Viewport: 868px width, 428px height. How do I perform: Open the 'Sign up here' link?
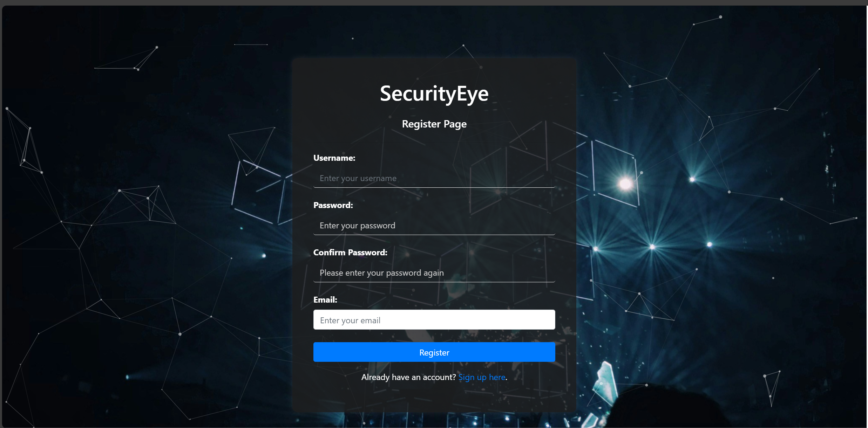482,377
